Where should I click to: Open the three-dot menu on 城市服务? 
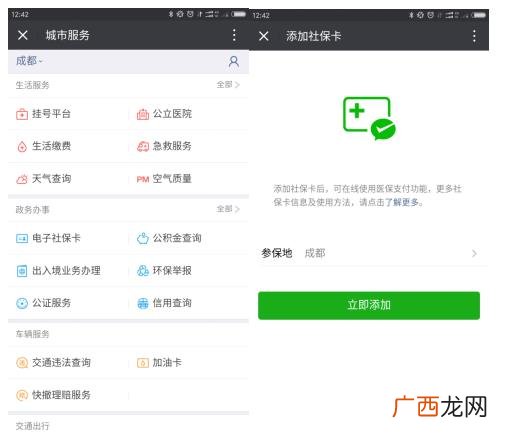point(234,35)
